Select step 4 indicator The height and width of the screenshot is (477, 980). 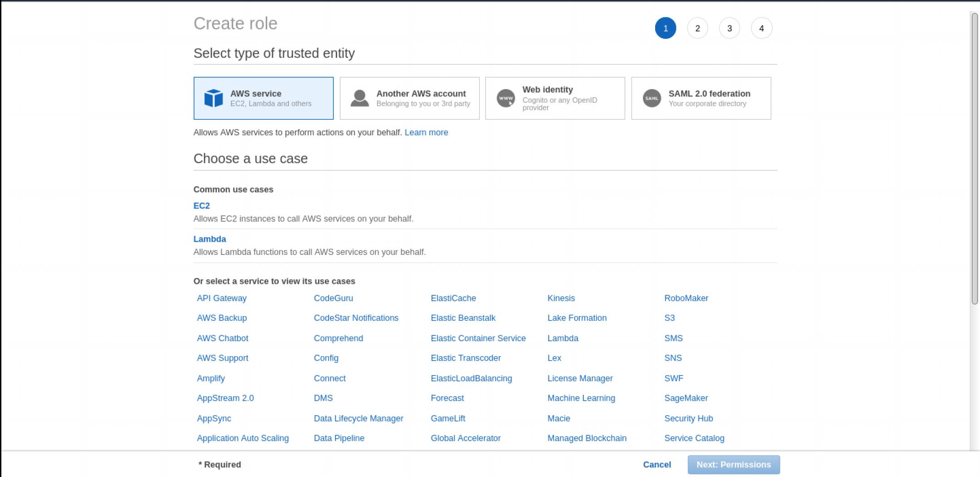pos(761,28)
